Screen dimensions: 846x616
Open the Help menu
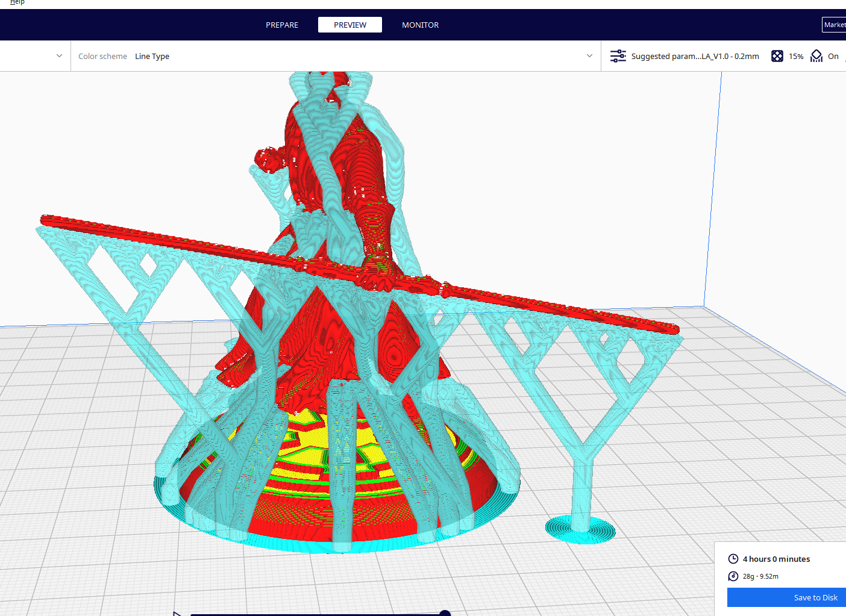(17, 2)
